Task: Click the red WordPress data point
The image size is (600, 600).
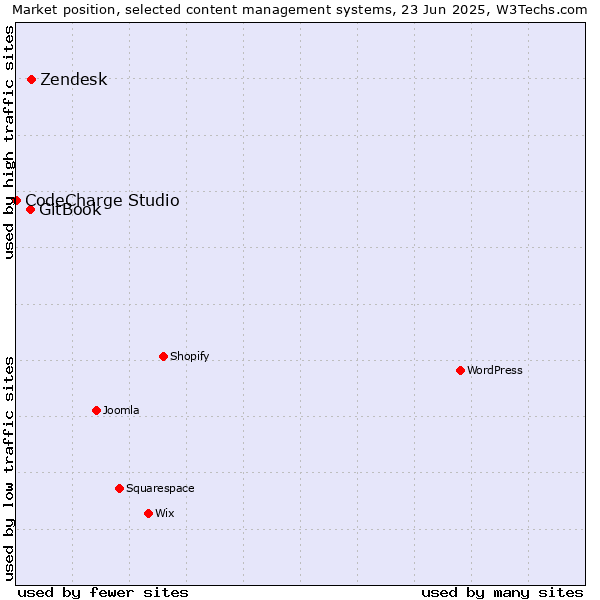Action: (x=460, y=370)
